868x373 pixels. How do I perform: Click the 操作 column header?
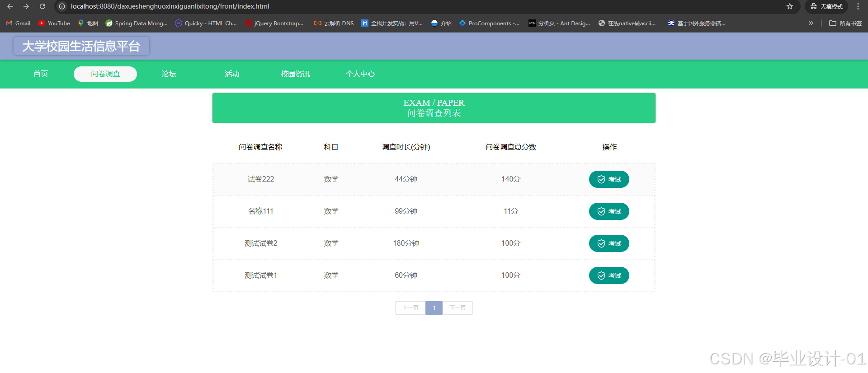(609, 147)
